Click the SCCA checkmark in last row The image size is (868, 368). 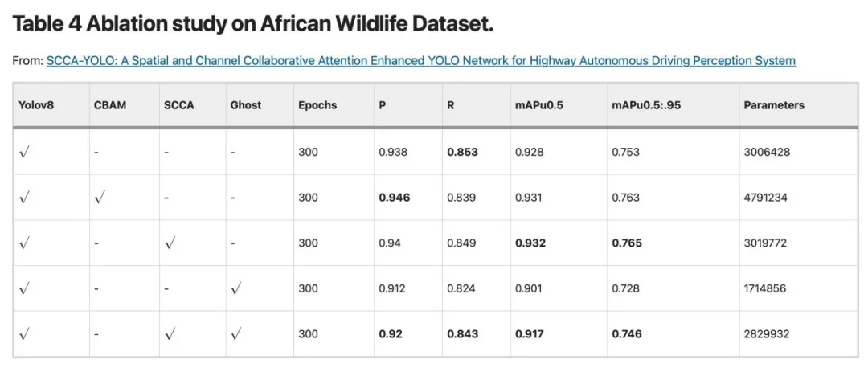(x=169, y=334)
